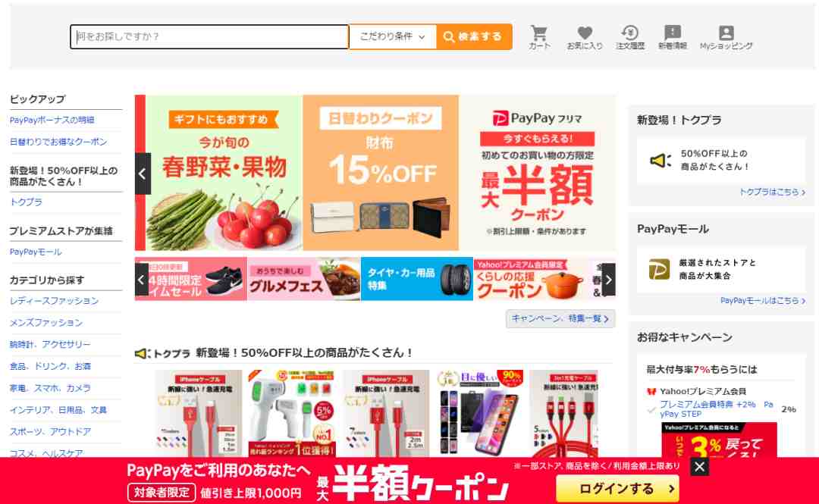Click the ログインする button
Image resolution: width=819 pixels, height=504 pixels.
617,489
